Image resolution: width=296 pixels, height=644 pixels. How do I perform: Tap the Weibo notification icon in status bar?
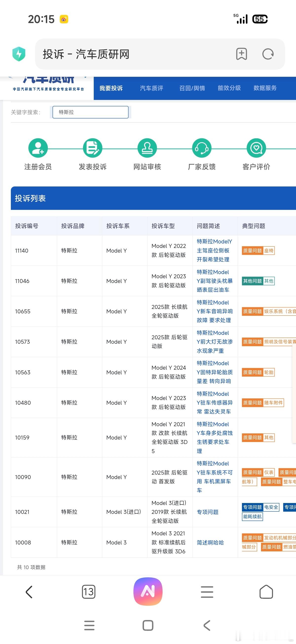(64, 19)
